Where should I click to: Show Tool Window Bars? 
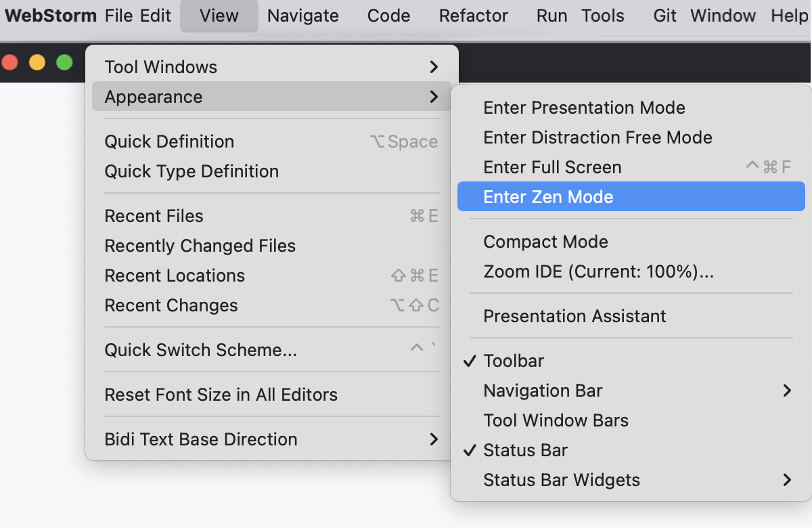click(x=556, y=420)
